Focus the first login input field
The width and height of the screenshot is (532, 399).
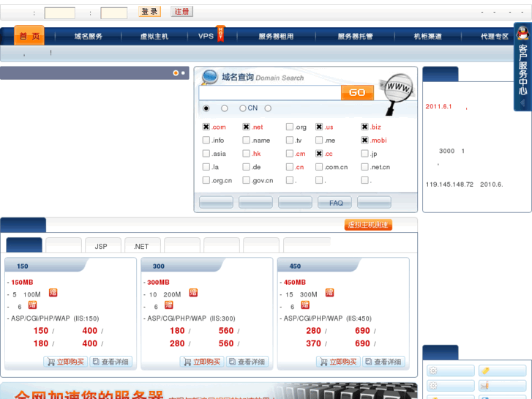pyautogui.click(x=60, y=13)
